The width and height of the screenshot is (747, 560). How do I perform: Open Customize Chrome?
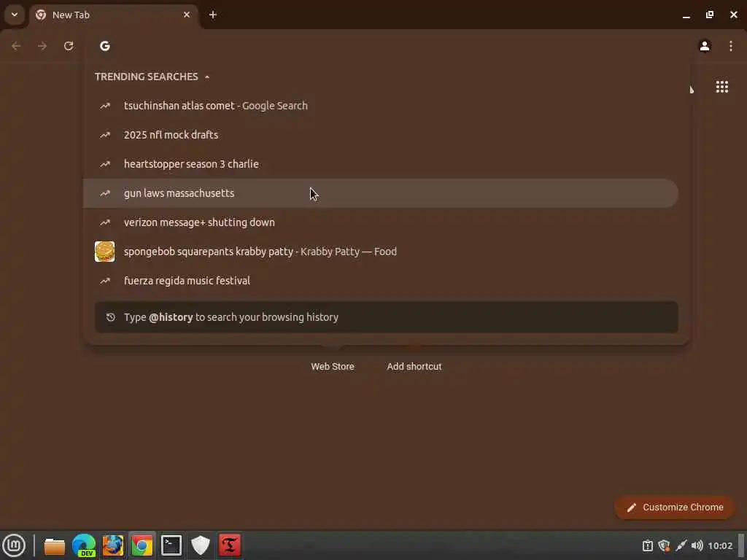coord(675,507)
